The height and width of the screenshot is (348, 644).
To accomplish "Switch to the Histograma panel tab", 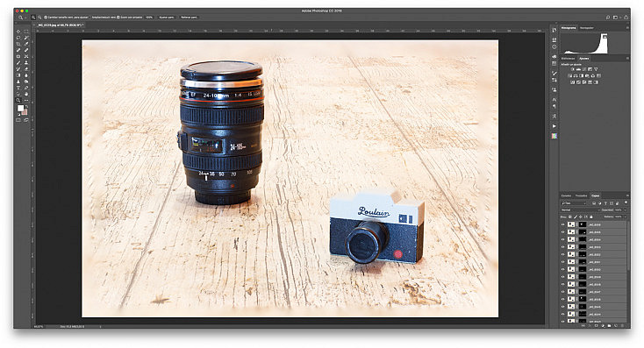I will tap(569, 28).
